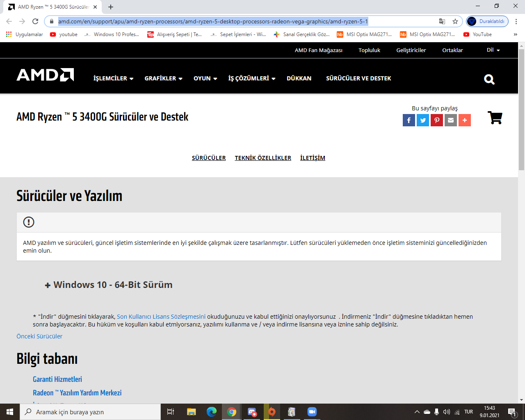Click the AMD logo in the header

pyautogui.click(x=45, y=75)
